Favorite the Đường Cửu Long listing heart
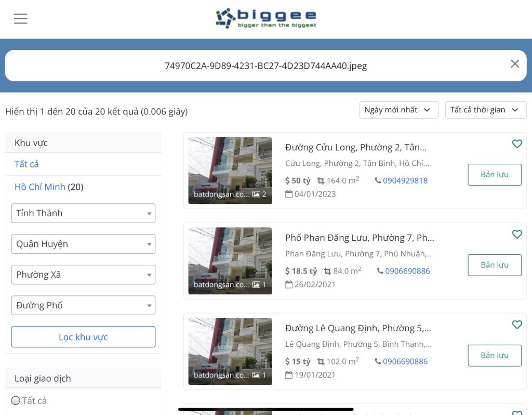The image size is (532, 415). (516, 144)
